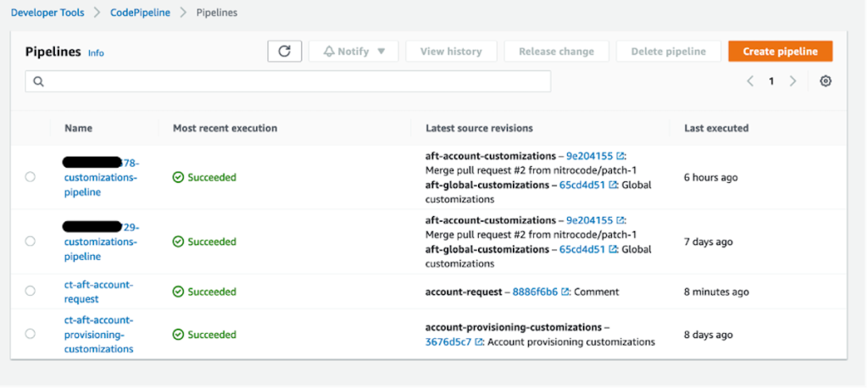
Task: Open commit 65cd4d51 in the 29-customizations-pipeline row
Action: 582,249
